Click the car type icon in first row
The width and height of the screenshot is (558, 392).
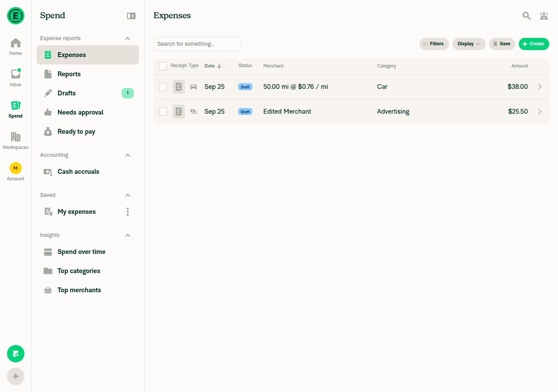coord(194,87)
